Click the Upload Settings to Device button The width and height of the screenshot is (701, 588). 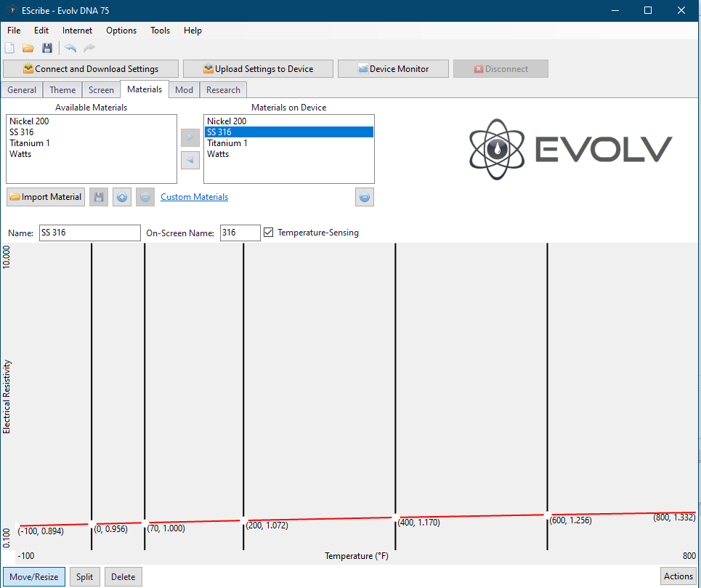coord(258,69)
